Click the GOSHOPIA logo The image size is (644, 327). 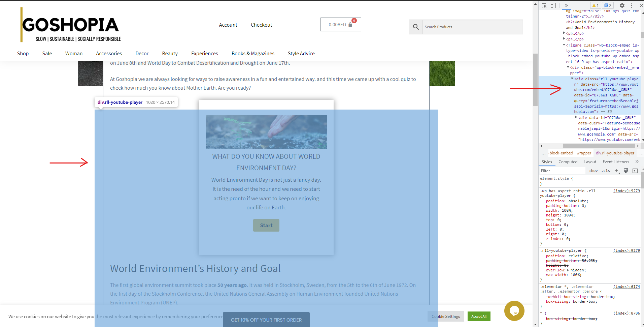pyautogui.click(x=71, y=25)
